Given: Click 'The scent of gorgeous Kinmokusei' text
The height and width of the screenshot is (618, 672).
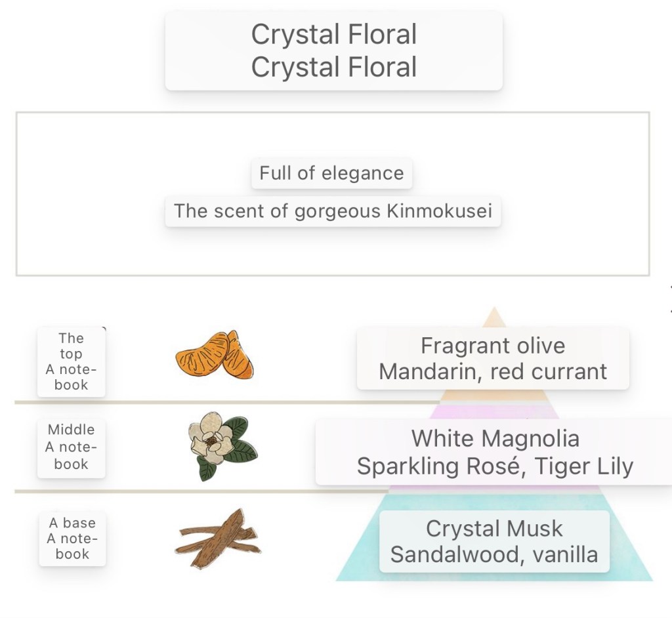Looking at the screenshot, I should click(333, 211).
